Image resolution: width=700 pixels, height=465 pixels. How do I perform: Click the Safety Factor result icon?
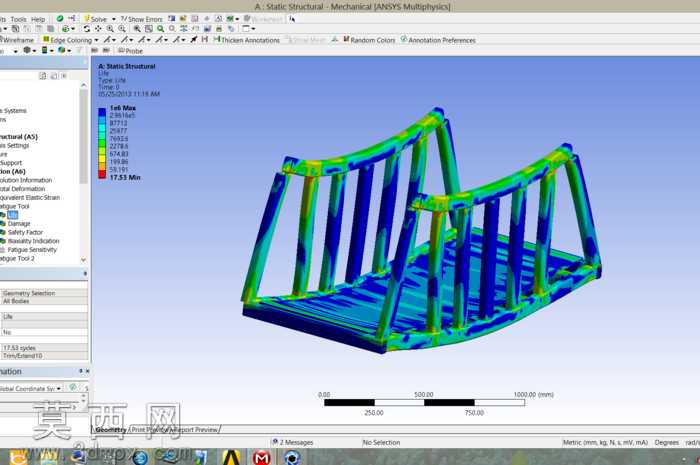click(3, 232)
